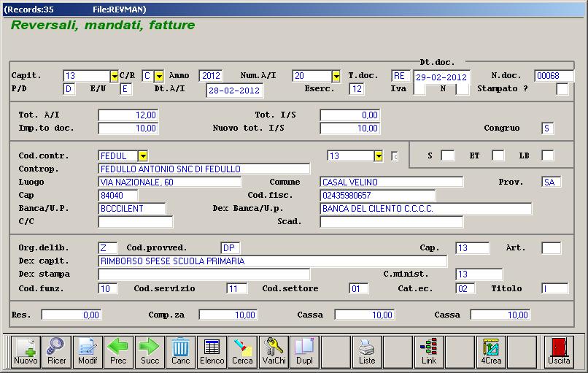This screenshot has width=588, height=373.
Task: Click the Canc trash bin icon
Action: 181,352
